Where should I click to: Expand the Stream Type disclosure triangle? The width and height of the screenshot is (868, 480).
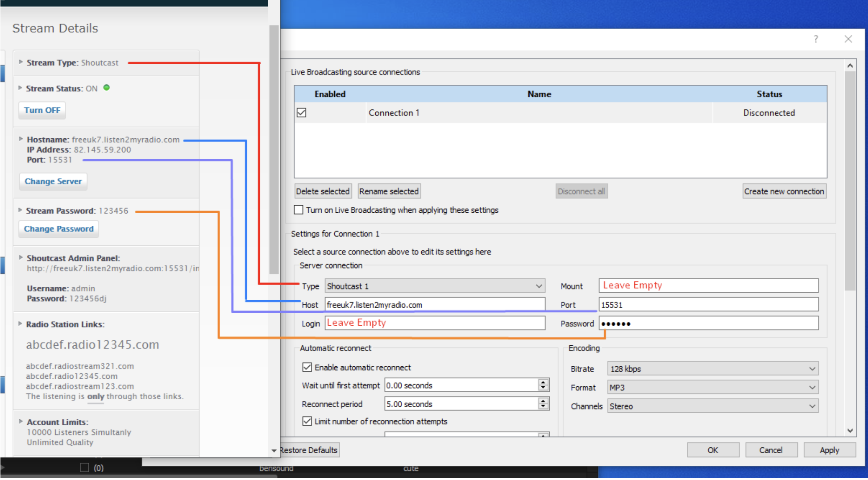(x=21, y=62)
